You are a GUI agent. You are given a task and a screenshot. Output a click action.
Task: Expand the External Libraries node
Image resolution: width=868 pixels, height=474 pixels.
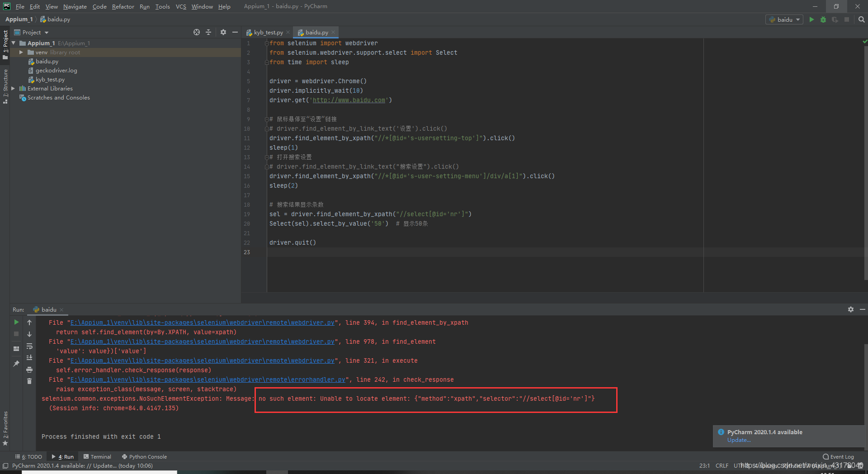click(14, 88)
